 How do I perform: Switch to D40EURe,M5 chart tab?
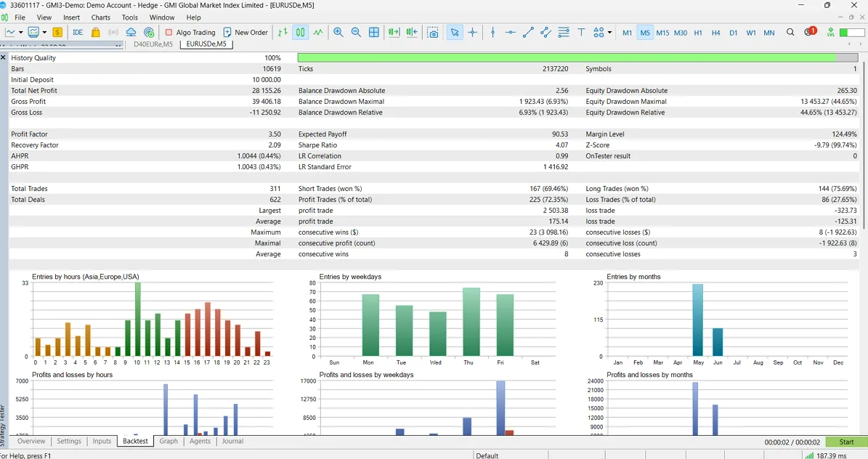(153, 44)
